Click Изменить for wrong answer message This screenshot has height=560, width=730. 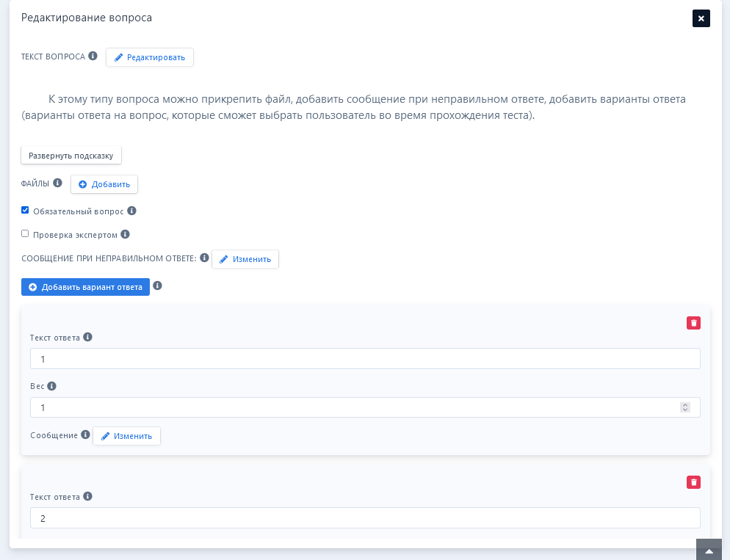(x=245, y=259)
